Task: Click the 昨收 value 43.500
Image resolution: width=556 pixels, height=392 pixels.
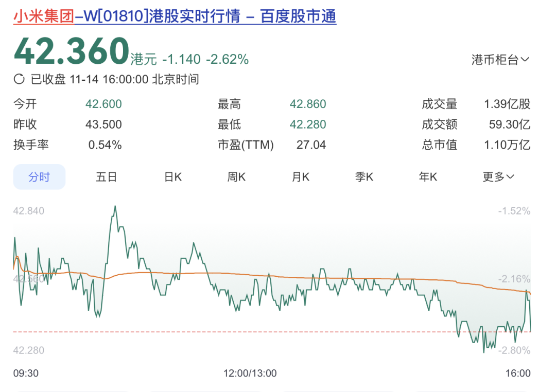Action: tap(103, 124)
